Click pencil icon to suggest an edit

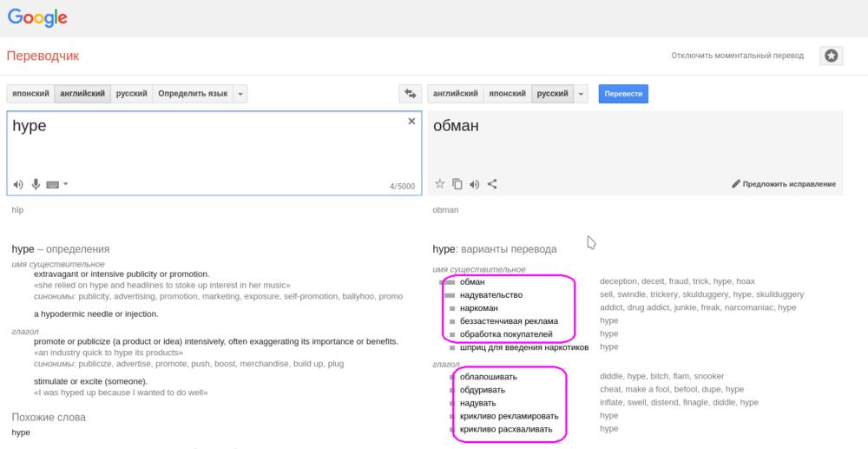[736, 184]
